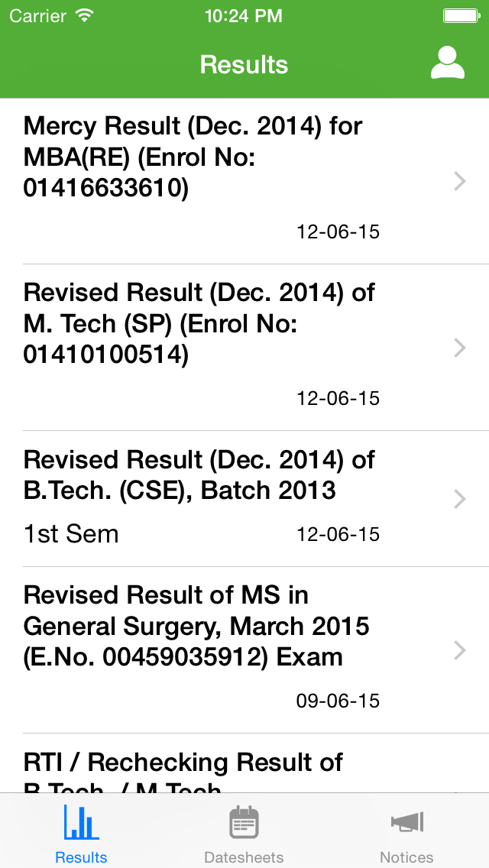Open Revised Result of MS in General Surgery

point(196,626)
